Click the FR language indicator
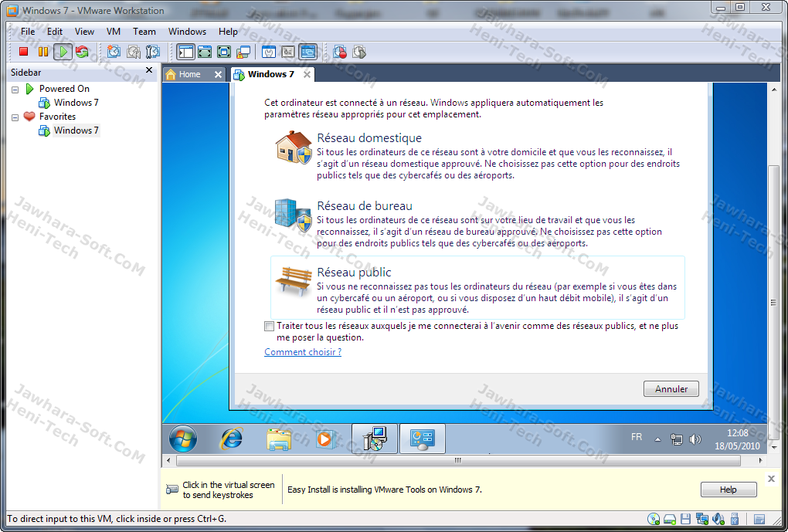Screen dimensions: 788x532 point(637,437)
